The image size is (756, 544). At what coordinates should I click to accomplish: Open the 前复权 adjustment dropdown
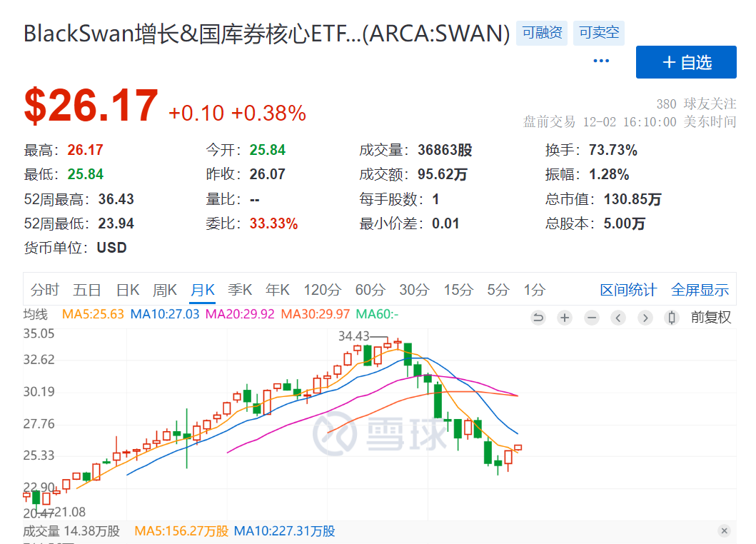click(x=711, y=317)
